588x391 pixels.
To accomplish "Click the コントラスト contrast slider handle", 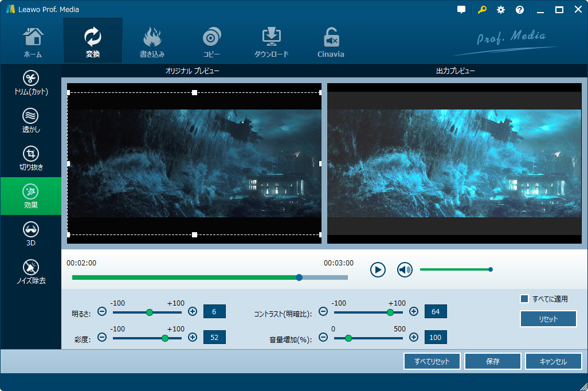I will click(390, 312).
